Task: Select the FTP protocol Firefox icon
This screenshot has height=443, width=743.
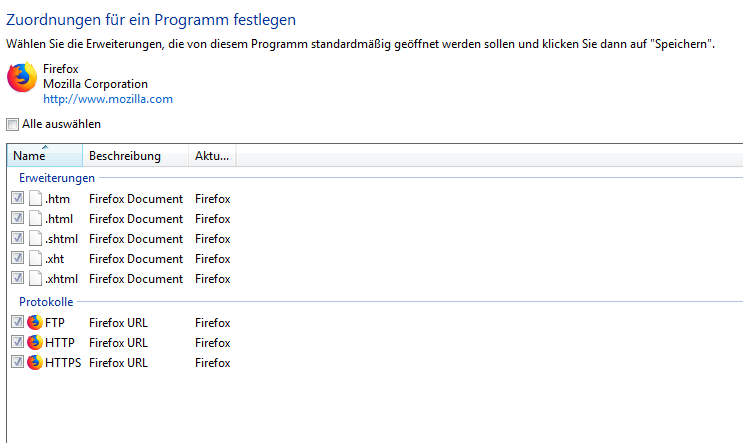Action: tap(35, 322)
